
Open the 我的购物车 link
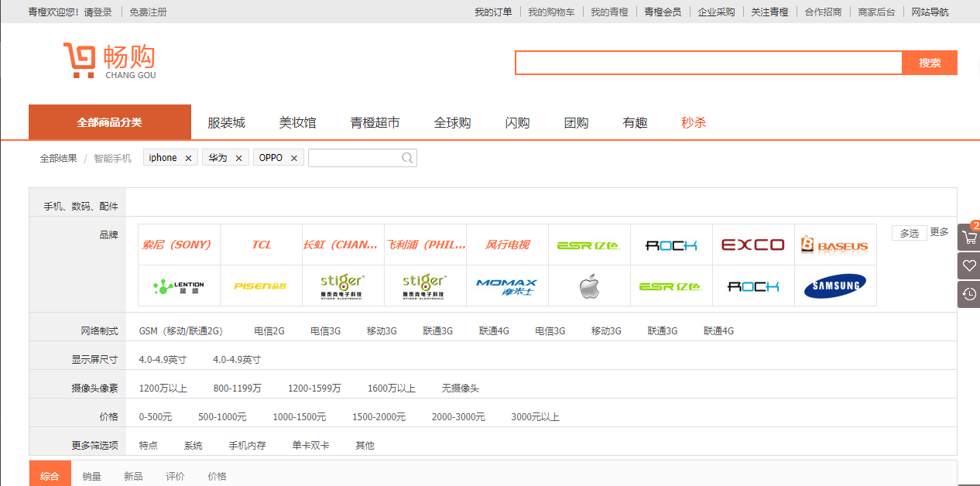coord(551,12)
